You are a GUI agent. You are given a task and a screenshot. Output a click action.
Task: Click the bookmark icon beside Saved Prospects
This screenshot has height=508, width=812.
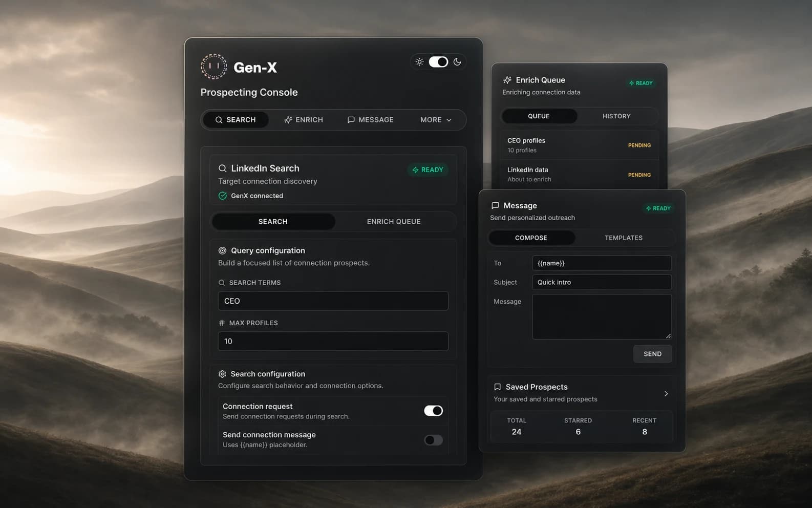497,387
